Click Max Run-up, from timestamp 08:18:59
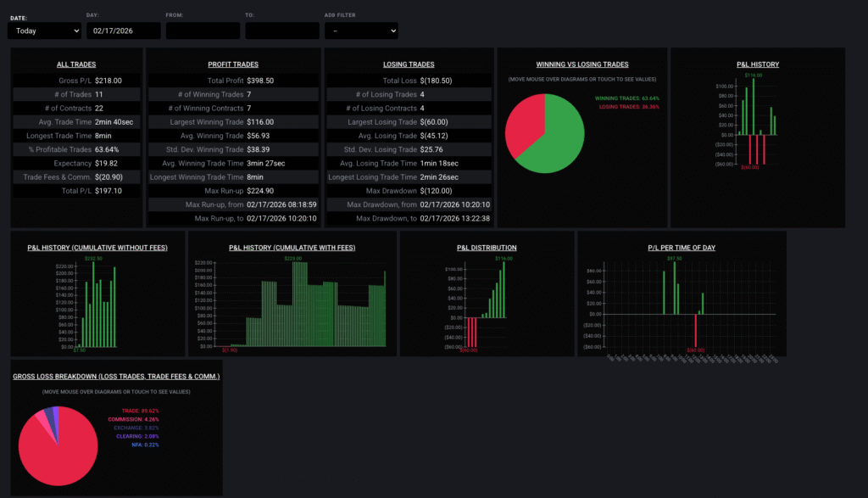 coord(281,204)
